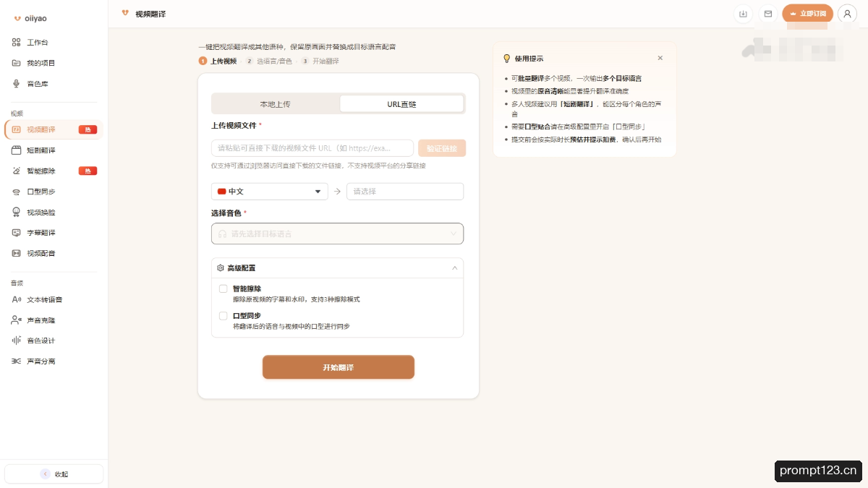
Task: Click the 音频 section heading in sidebar
Action: click(17, 283)
